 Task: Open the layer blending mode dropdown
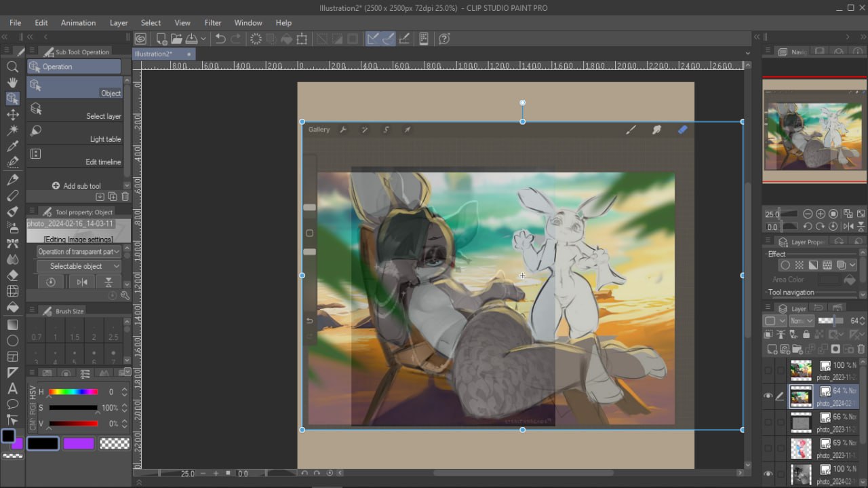pyautogui.click(x=801, y=321)
